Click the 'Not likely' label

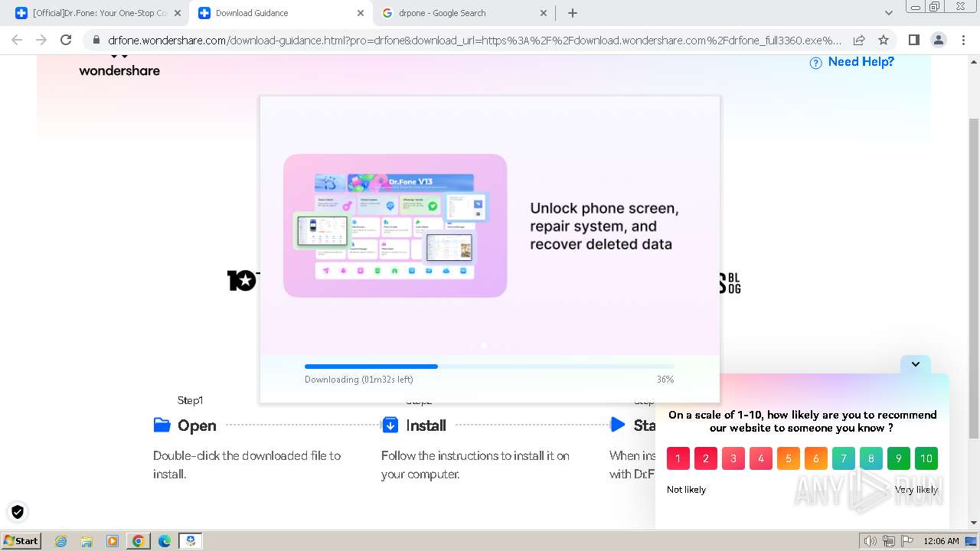686,490
